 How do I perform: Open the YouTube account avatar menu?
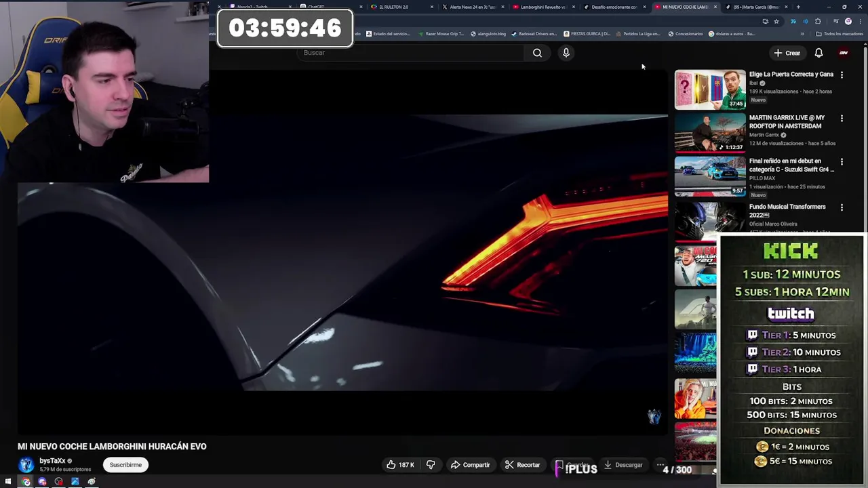point(844,53)
